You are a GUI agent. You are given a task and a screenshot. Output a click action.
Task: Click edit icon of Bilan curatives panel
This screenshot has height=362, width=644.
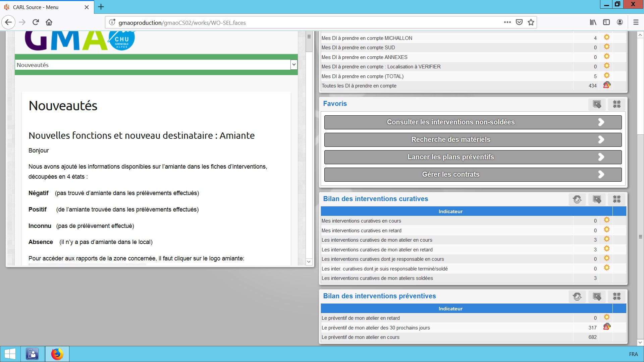(597, 199)
